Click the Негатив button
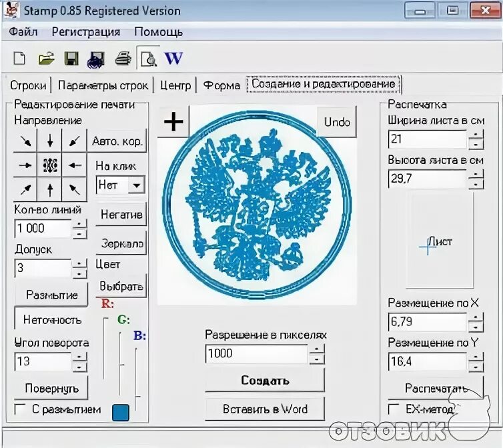 coord(121,214)
